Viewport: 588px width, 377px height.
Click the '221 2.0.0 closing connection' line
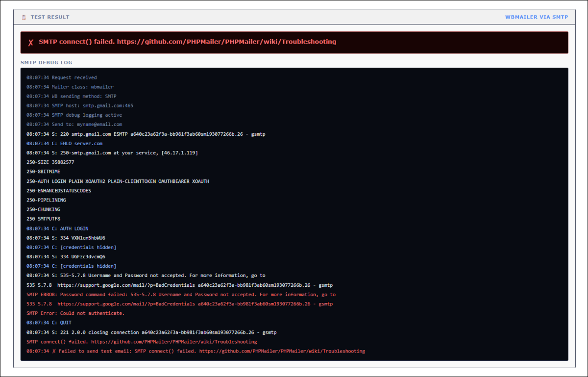[151, 332]
